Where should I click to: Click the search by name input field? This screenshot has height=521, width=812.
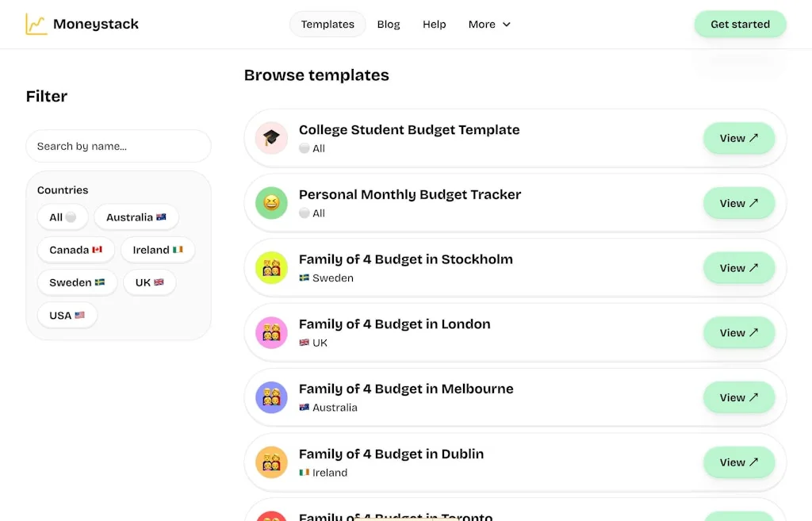pos(118,146)
